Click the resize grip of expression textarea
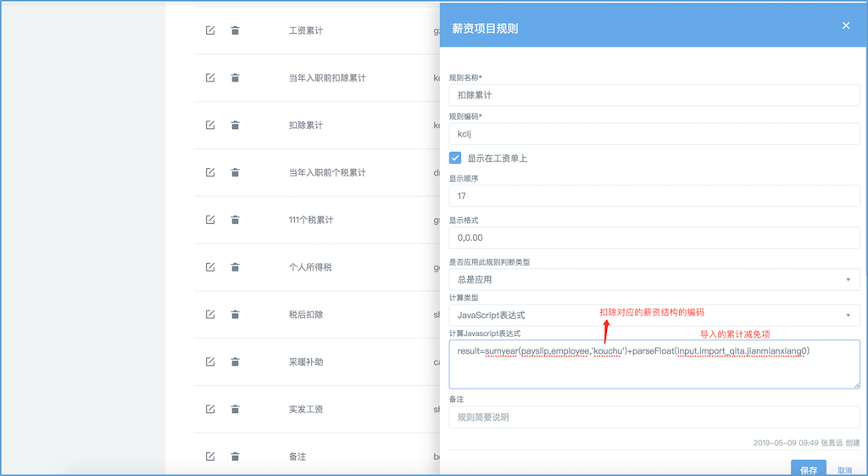Screen dimensions: 868x476 (856, 384)
